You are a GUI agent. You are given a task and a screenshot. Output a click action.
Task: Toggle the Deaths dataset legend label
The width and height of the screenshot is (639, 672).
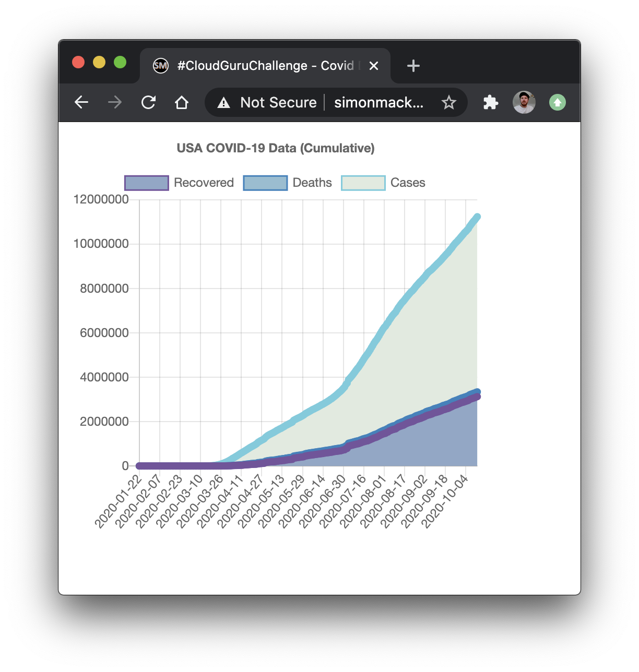pos(312,183)
